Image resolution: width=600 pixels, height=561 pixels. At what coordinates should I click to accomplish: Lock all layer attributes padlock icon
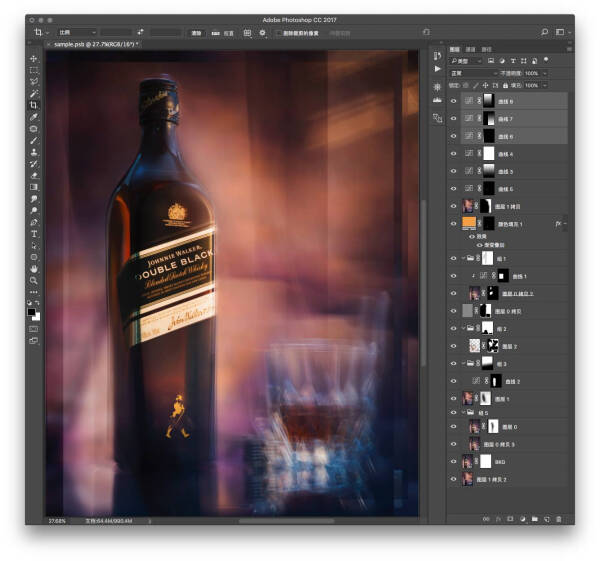(x=505, y=85)
